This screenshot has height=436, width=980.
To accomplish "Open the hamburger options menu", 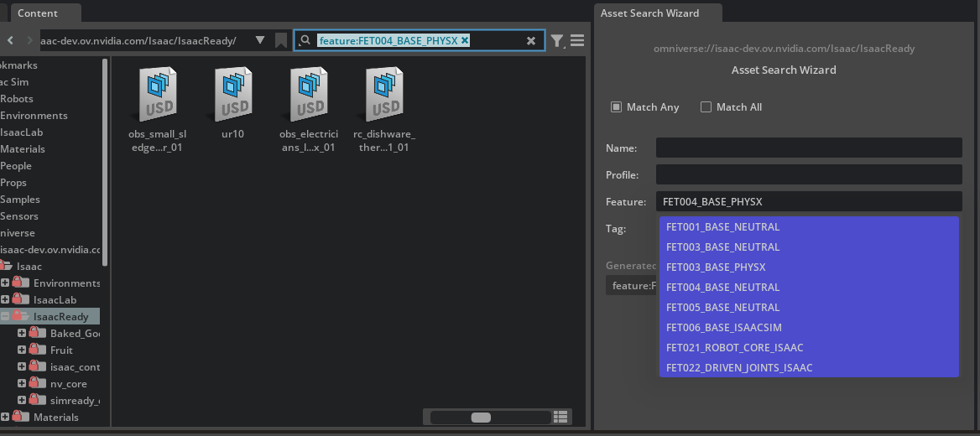I will click(577, 40).
